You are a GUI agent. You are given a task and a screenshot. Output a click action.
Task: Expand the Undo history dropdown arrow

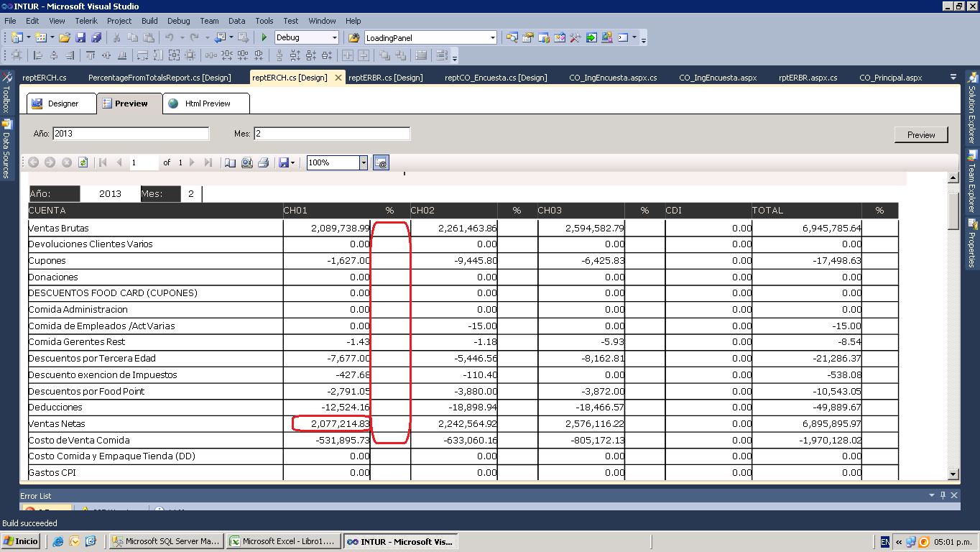point(182,37)
